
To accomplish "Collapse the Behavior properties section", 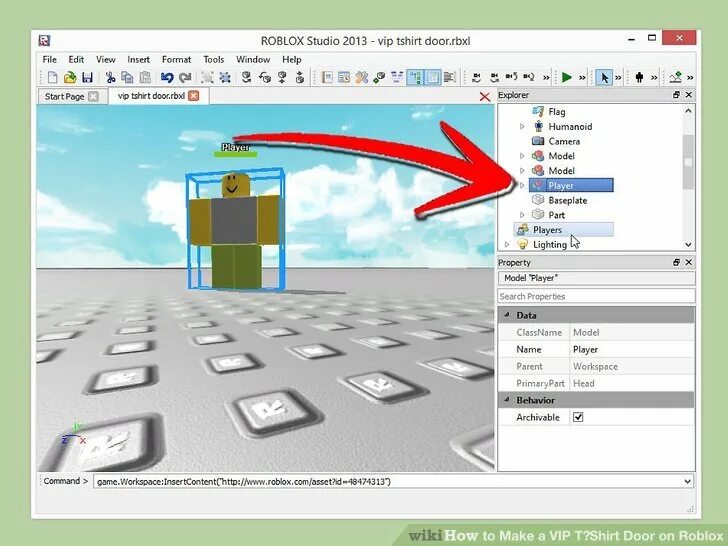I will point(507,400).
